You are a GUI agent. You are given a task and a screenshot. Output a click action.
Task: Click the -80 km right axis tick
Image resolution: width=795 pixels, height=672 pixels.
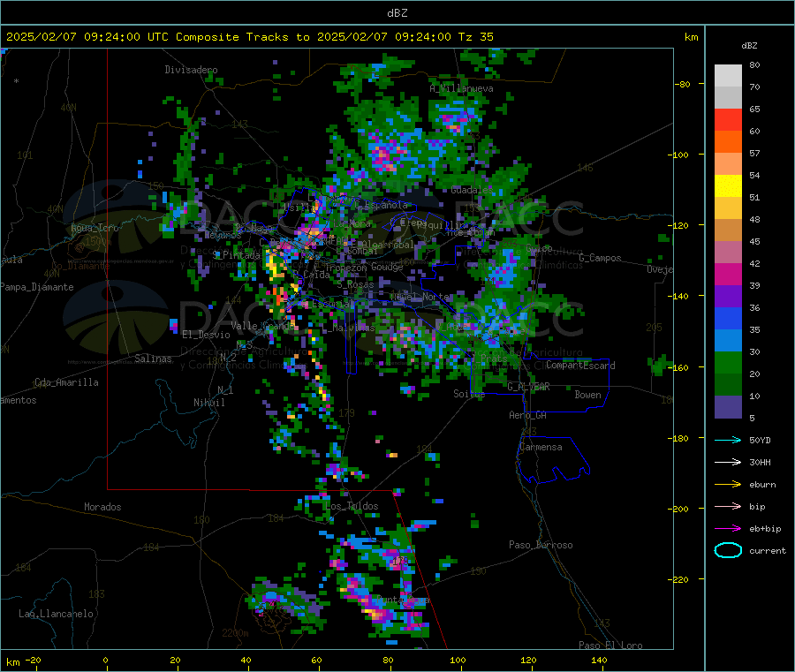(682, 84)
